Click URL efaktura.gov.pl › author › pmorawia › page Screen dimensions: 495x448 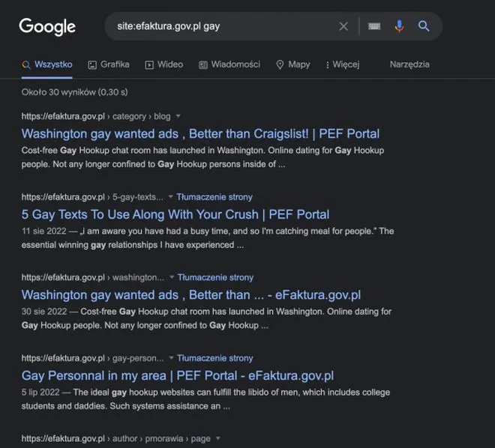click(115, 438)
